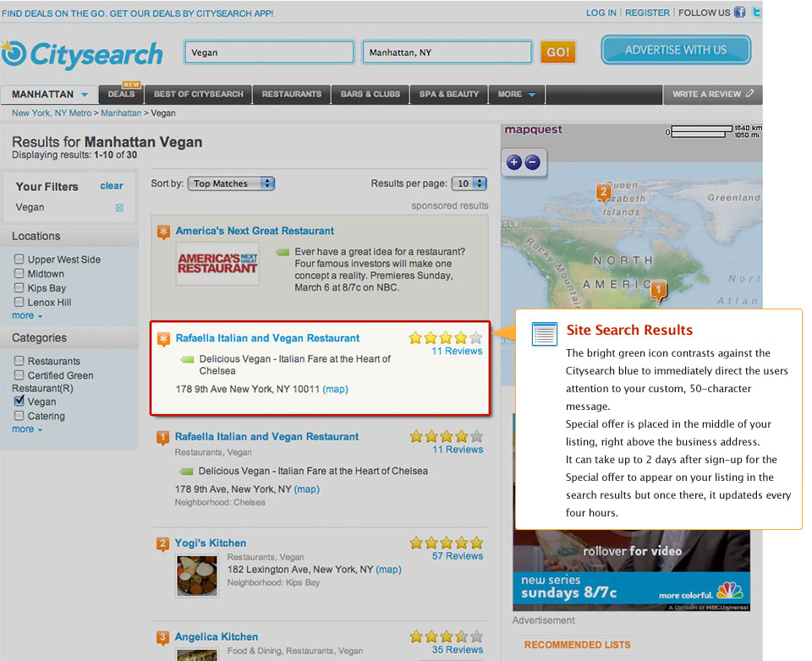This screenshot has width=812, height=661.
Task: Check the Upper West Side location
Action: point(19,259)
